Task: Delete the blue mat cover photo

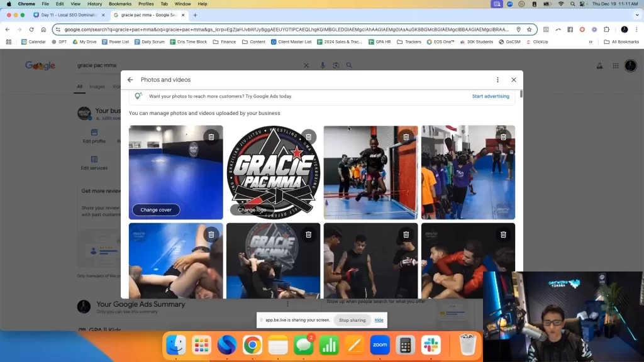Action: 211,137
